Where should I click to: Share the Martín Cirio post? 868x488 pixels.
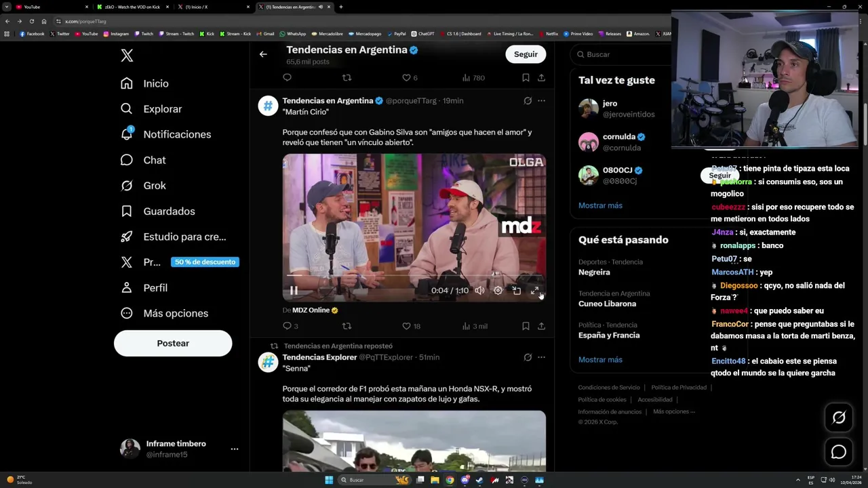click(541, 326)
